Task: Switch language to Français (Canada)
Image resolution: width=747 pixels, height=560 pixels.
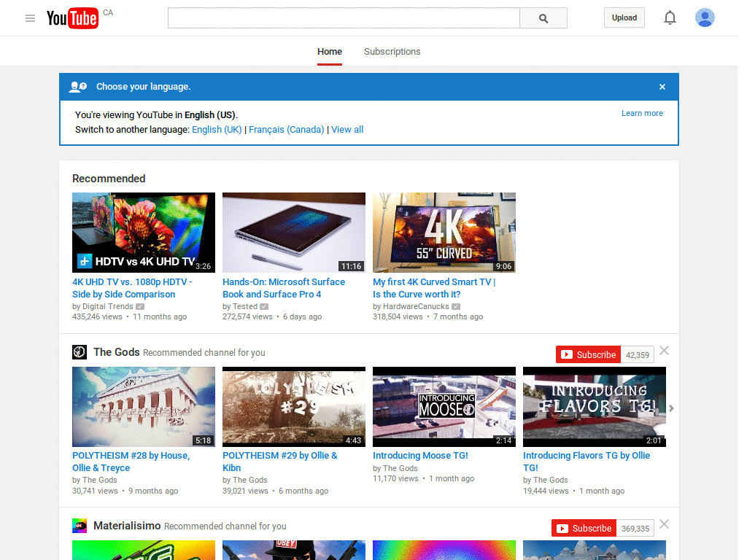Action: coord(286,130)
